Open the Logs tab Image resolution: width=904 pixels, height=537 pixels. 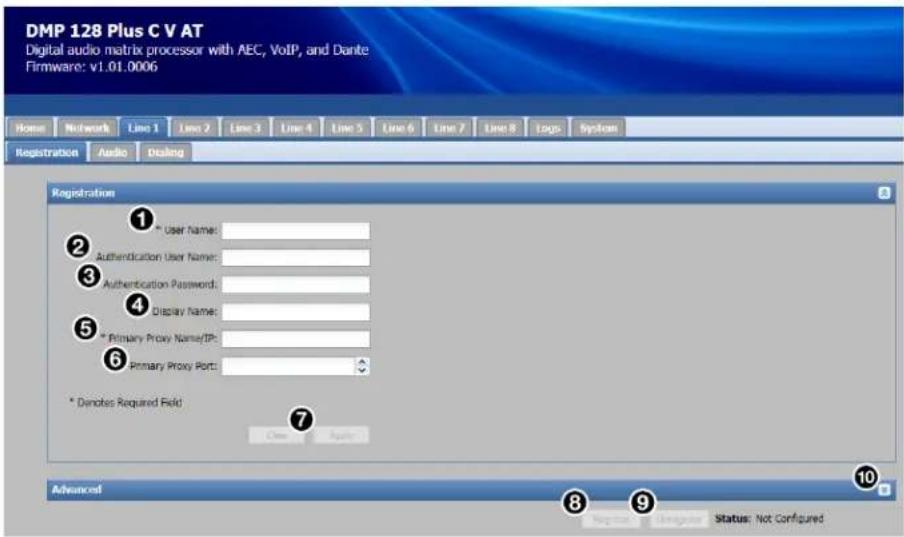(547, 127)
